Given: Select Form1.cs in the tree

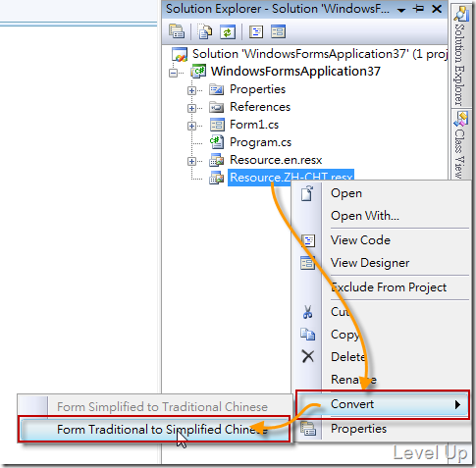Looking at the screenshot, I should point(254,125).
